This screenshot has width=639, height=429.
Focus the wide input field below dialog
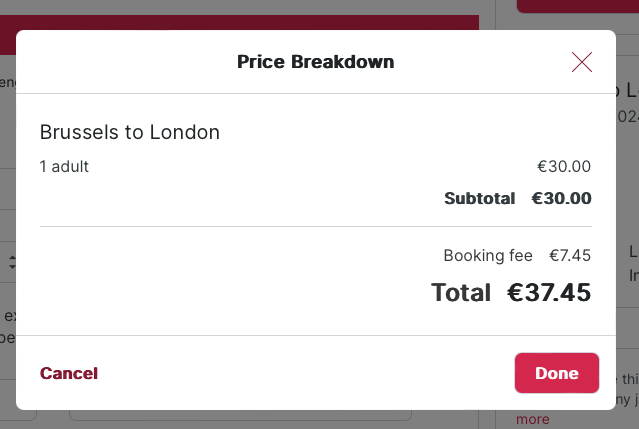240,415
